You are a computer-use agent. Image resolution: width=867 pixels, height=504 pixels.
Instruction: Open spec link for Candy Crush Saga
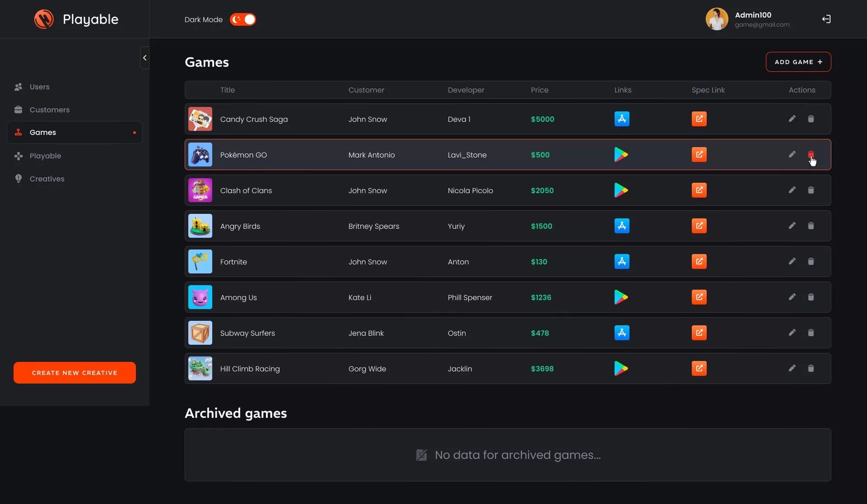[x=699, y=119]
